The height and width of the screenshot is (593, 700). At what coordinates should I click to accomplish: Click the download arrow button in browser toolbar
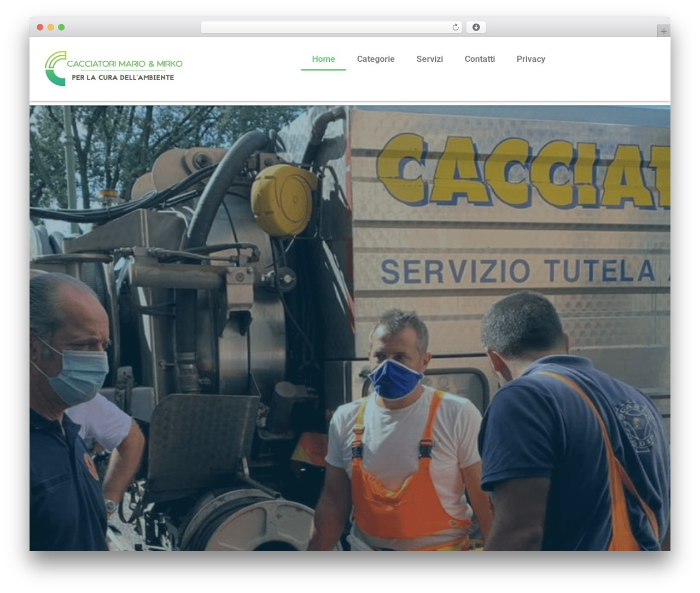pyautogui.click(x=476, y=27)
